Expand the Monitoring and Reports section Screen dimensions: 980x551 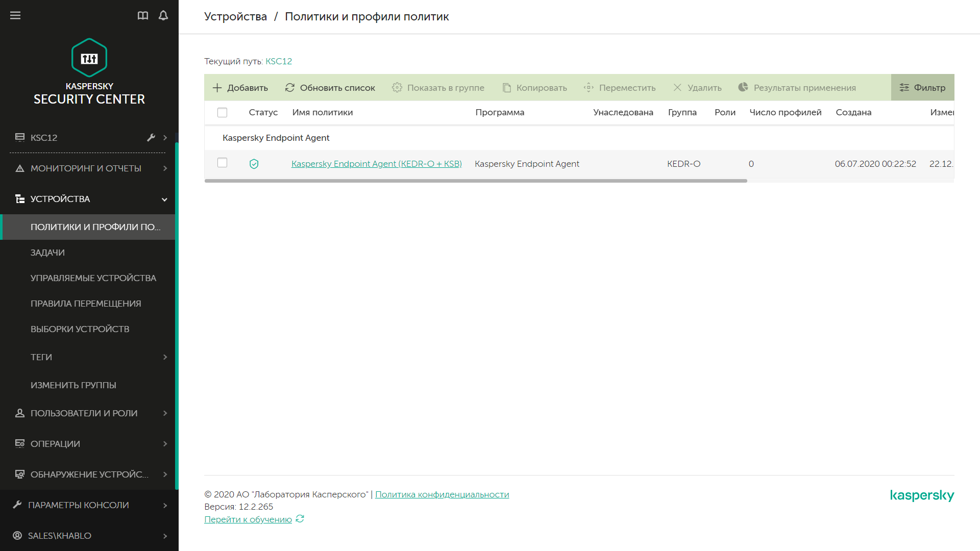tap(87, 168)
